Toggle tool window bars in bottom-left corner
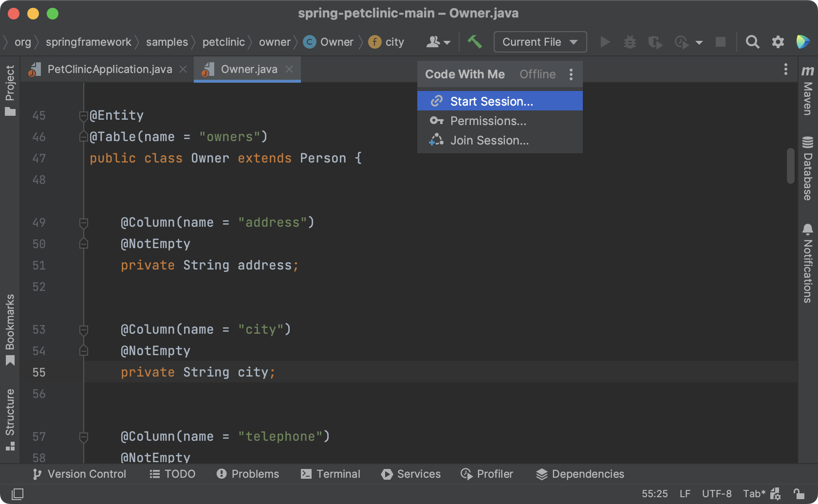Image resolution: width=818 pixels, height=504 pixels. [x=18, y=494]
